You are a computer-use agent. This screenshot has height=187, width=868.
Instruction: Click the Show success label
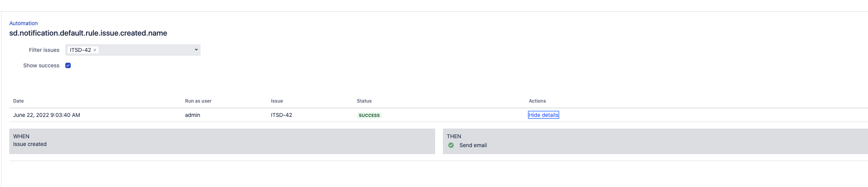[41, 65]
